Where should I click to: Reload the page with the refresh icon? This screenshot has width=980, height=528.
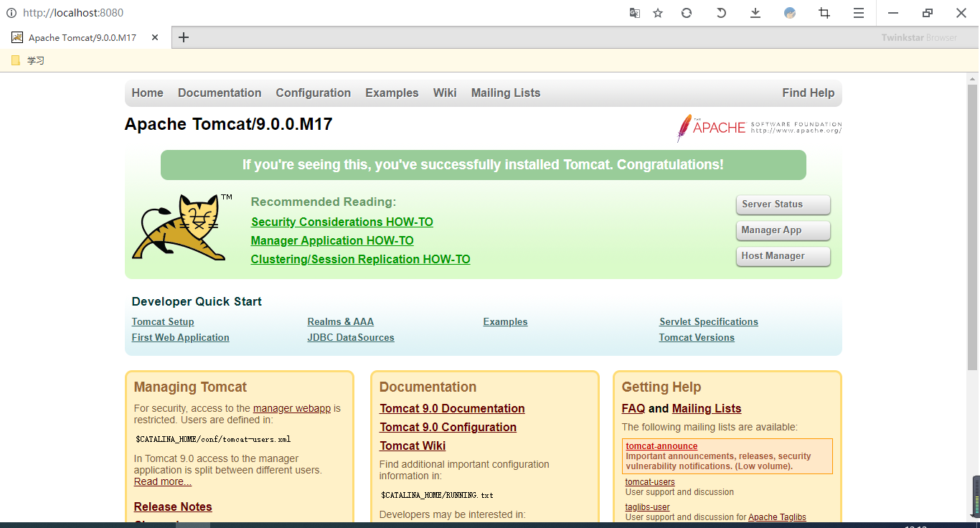click(x=687, y=13)
